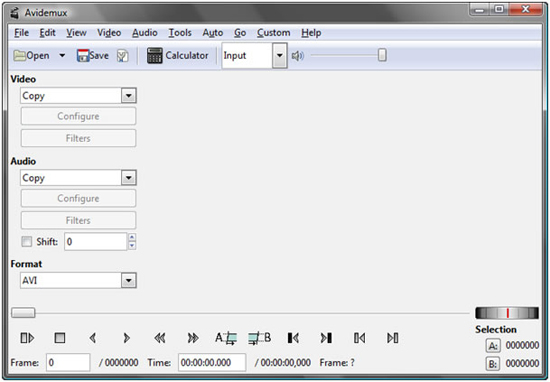Click the Audio Filters button

click(x=78, y=220)
